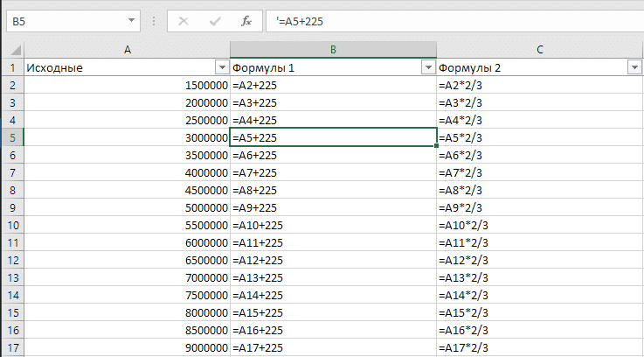Screen dimensions: 644x357
Task: Open filter dropdown for Исходные column
Action: pyautogui.click(x=220, y=67)
